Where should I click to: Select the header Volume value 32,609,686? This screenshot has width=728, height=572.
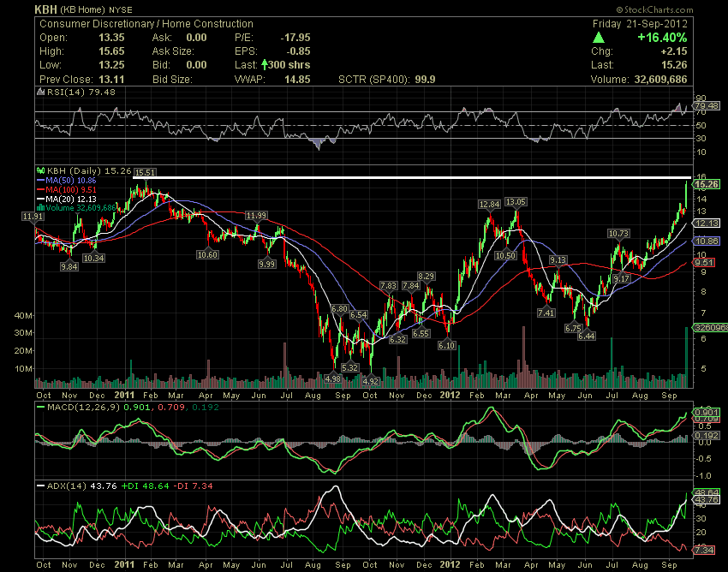point(660,79)
